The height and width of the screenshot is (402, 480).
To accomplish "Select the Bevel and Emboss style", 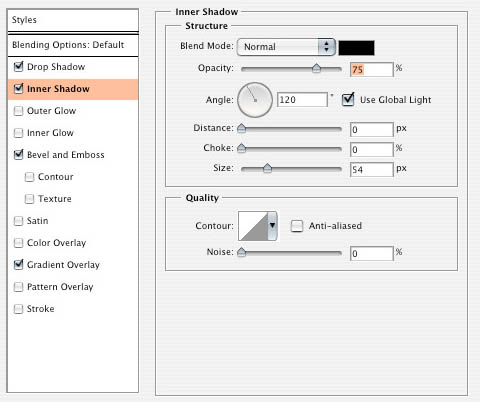I will pos(66,155).
